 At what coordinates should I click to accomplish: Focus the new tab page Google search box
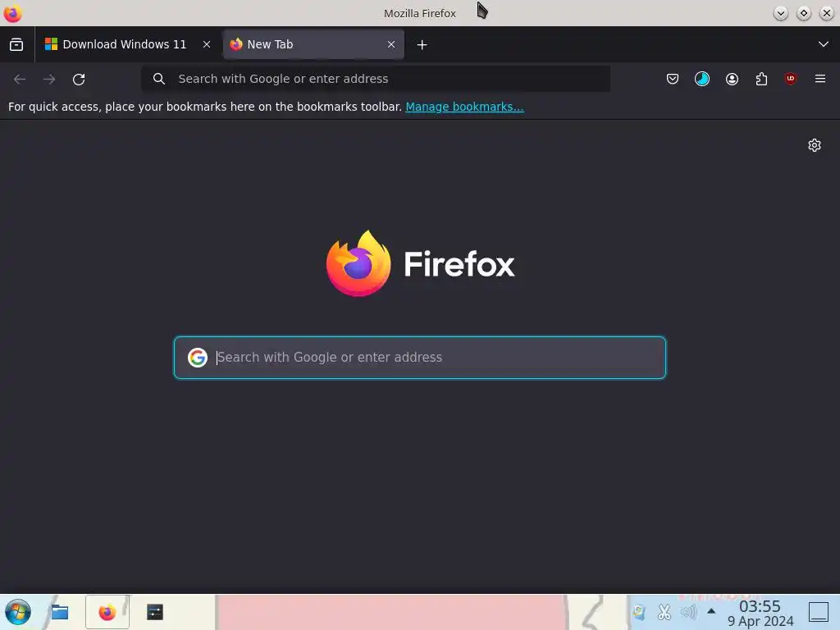[x=420, y=358]
